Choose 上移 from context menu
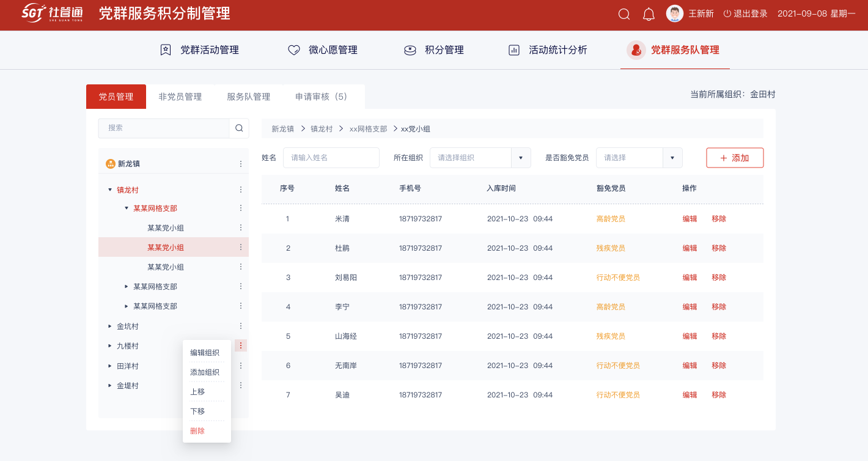 pos(197,392)
